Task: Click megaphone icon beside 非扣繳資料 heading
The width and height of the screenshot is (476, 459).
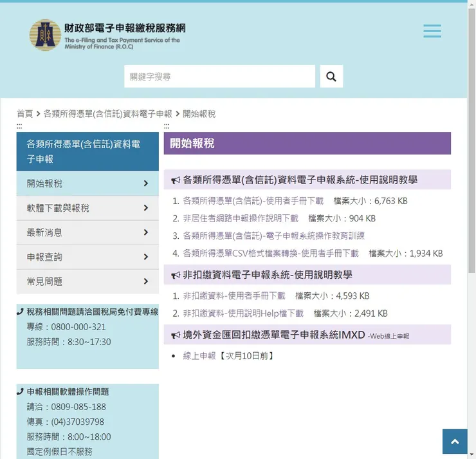Action: [x=176, y=276]
